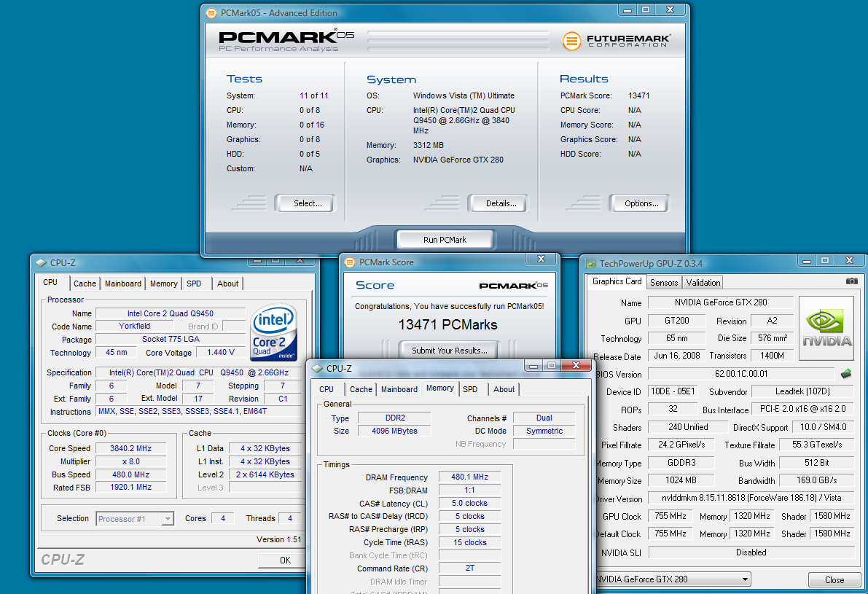Screen dimensions: 868x594
Task: Open the About tab in the CPU-Z Memory window
Action: pos(504,389)
